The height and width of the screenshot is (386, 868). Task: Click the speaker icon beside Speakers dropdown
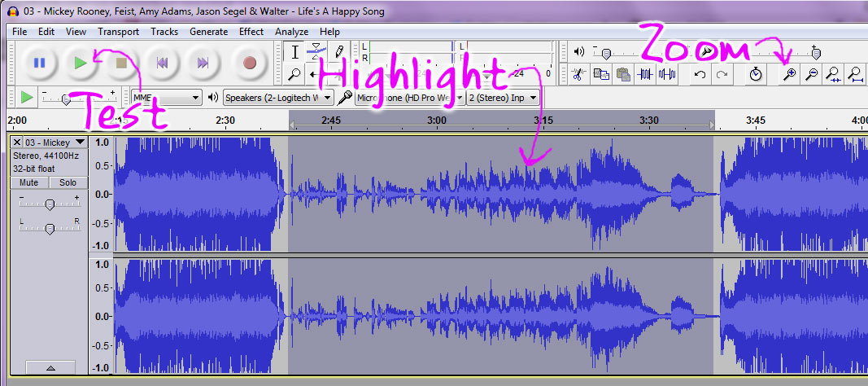213,98
